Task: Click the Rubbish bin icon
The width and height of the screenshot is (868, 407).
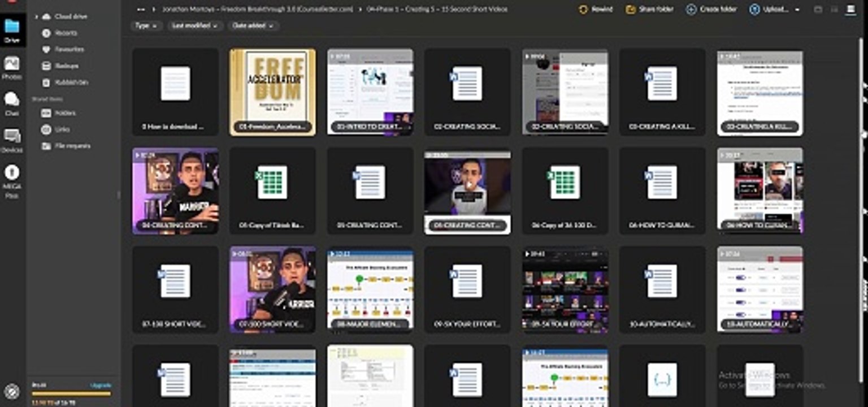Action: pos(46,82)
